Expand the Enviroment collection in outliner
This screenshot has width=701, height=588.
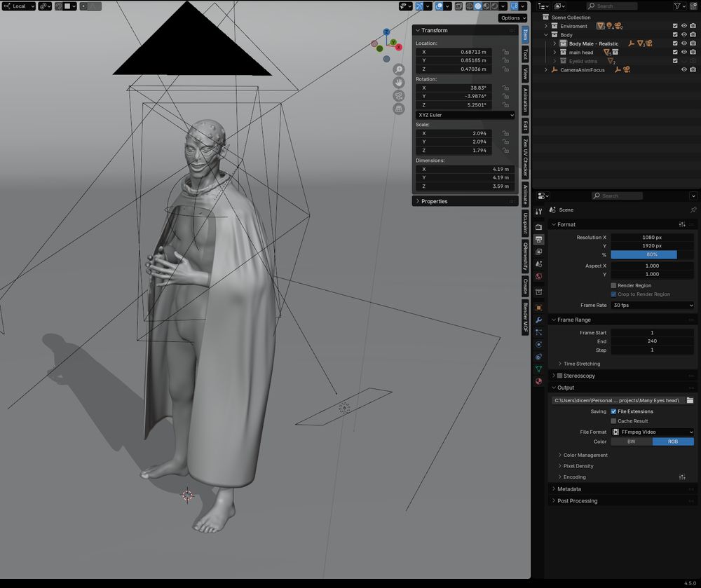[x=546, y=26]
